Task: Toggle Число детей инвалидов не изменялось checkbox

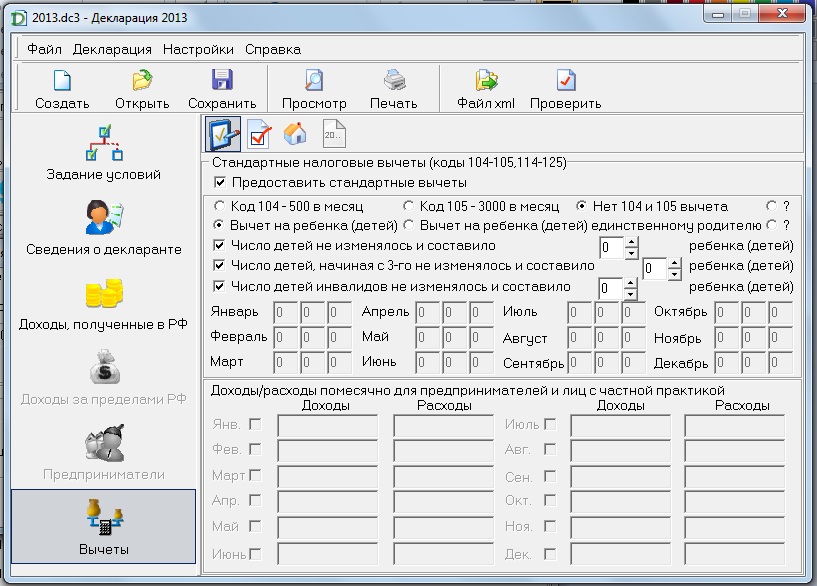Action: [x=219, y=286]
